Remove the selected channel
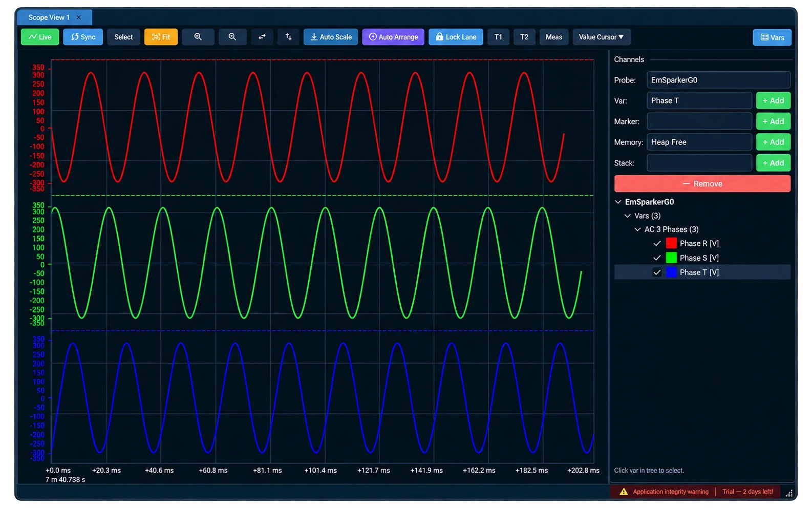The image size is (812, 508). tap(702, 184)
